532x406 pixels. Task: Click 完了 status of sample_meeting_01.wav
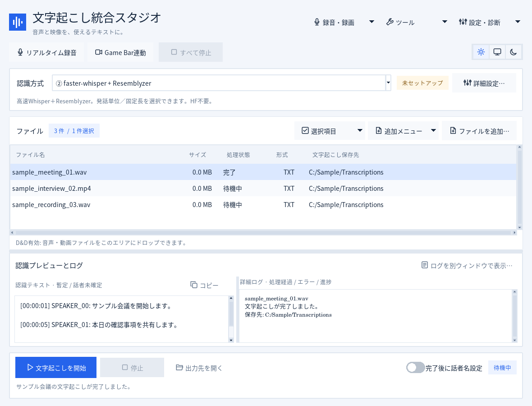point(229,172)
